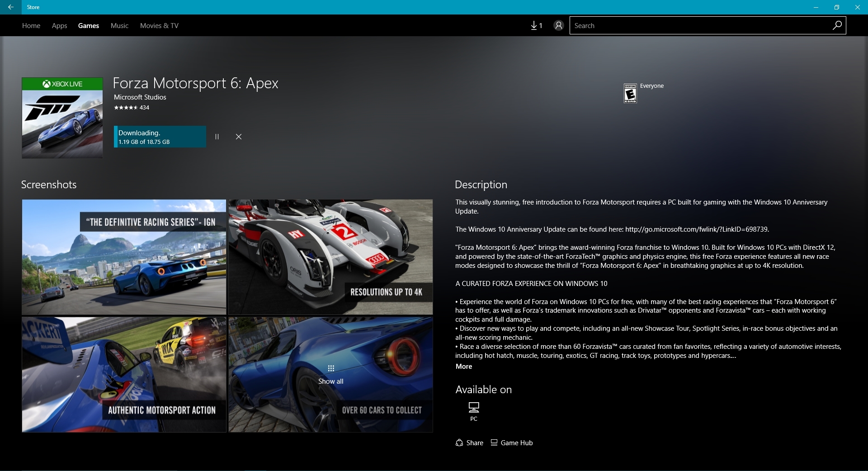868x471 pixels.
Task: Click 'A CURATED FORZA EXPERIENCE' text
Action: (532, 284)
